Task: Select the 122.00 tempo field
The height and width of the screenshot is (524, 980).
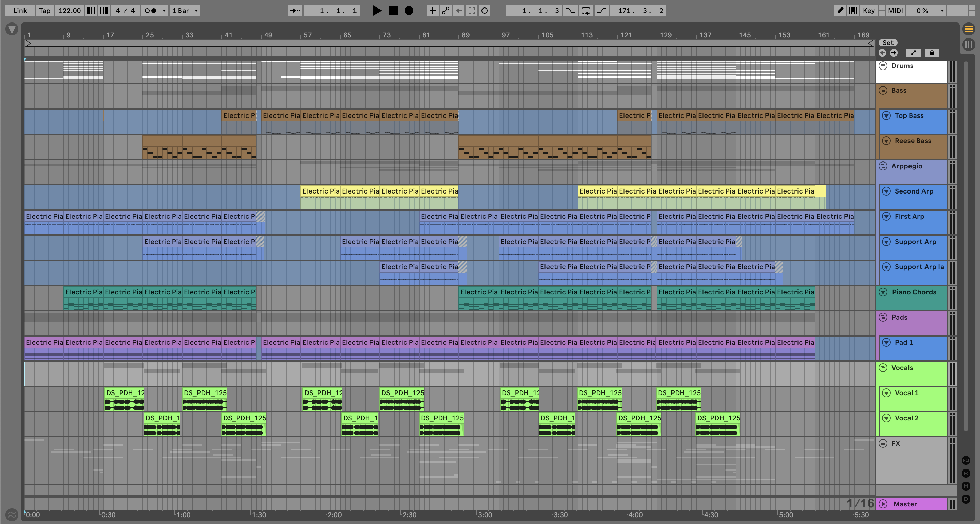Action: (69, 11)
